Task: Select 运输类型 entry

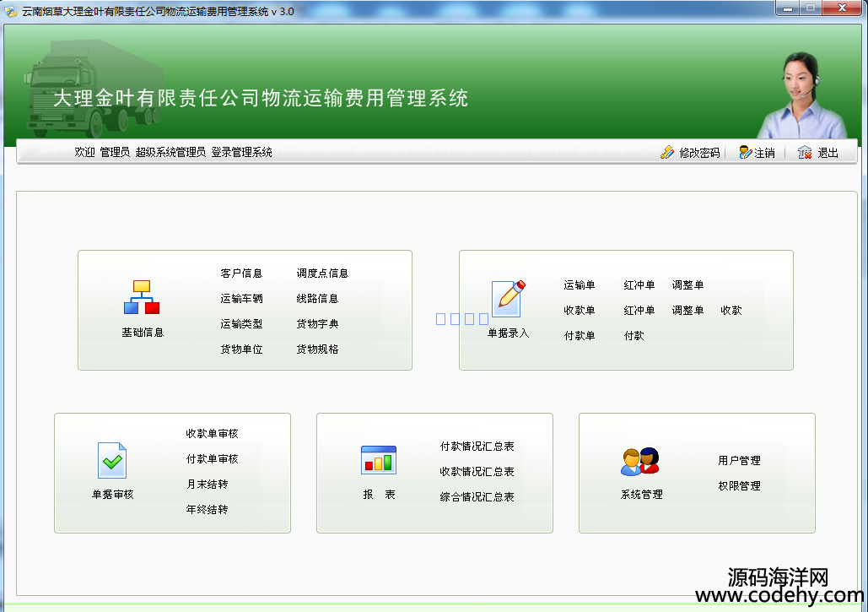Action: point(241,324)
